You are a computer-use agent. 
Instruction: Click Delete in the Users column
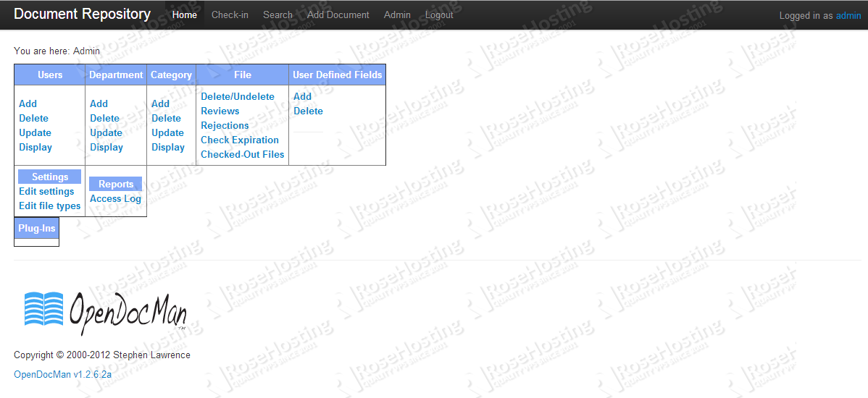click(33, 118)
